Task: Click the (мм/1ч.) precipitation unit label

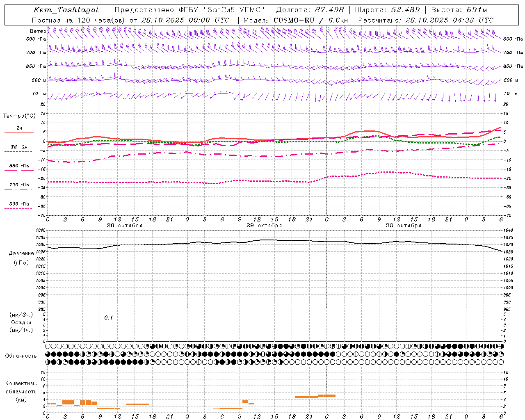Action: 21,330
